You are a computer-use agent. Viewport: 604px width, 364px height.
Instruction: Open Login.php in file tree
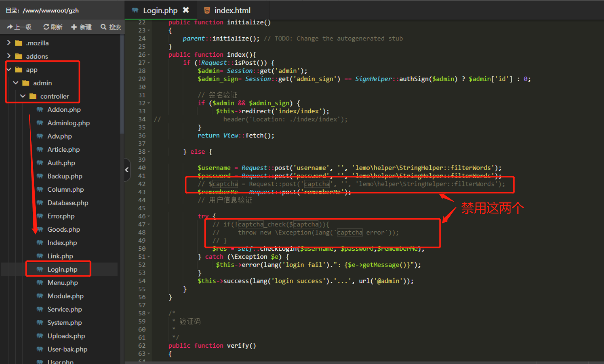click(x=62, y=269)
